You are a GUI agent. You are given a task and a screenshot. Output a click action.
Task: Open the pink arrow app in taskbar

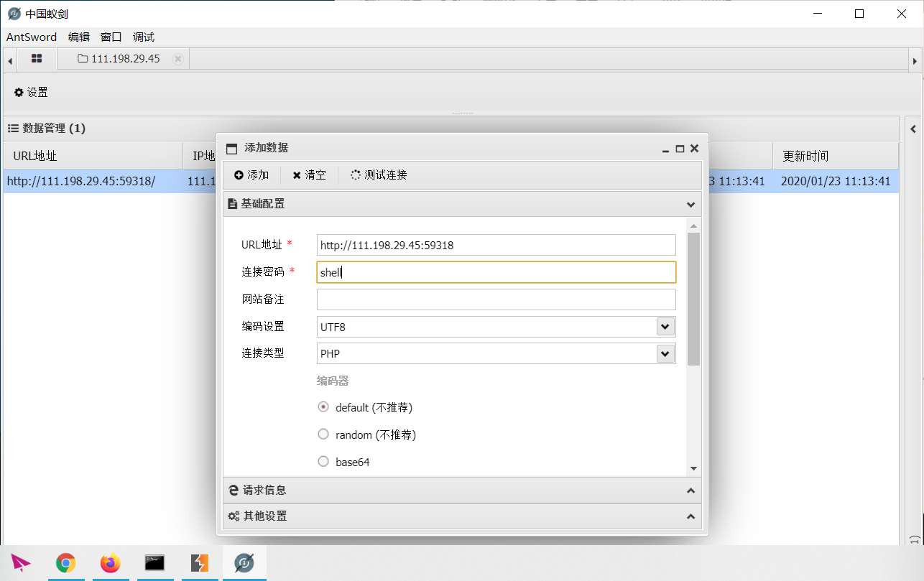(x=21, y=563)
